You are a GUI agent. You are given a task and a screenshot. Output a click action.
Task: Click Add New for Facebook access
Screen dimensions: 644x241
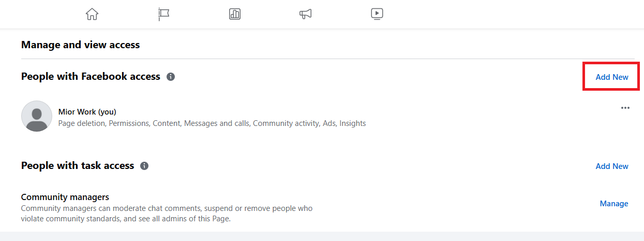coord(612,77)
